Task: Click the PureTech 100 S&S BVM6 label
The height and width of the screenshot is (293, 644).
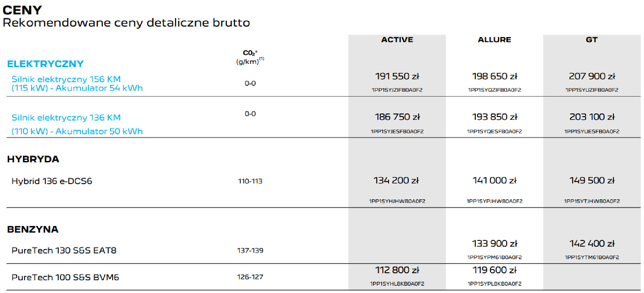Action: tap(65, 277)
